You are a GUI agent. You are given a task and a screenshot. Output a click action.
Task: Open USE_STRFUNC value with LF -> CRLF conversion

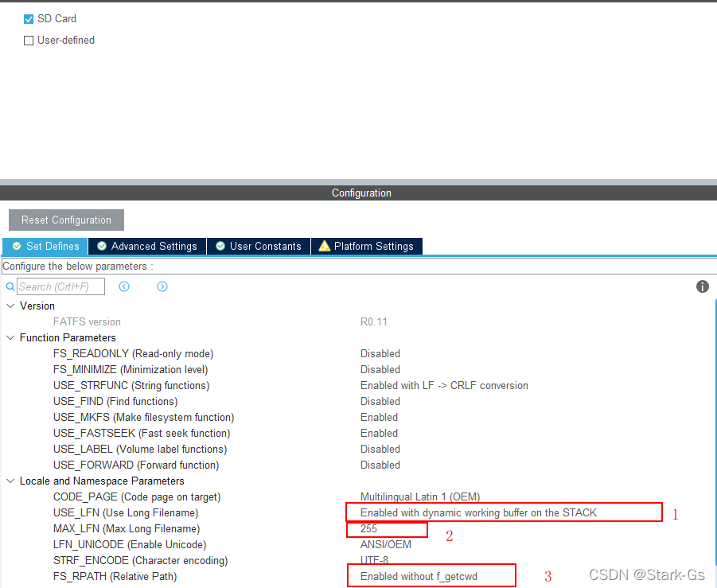444,385
